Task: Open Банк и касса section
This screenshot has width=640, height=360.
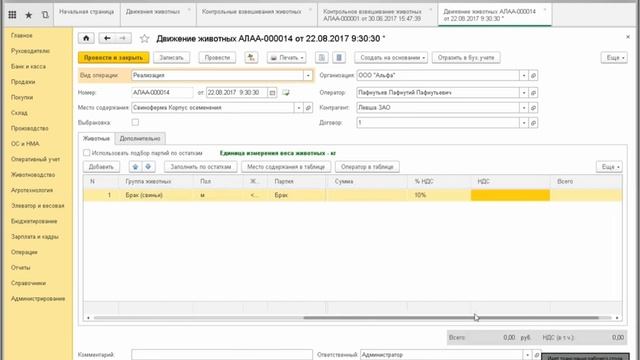Action: coord(29,66)
